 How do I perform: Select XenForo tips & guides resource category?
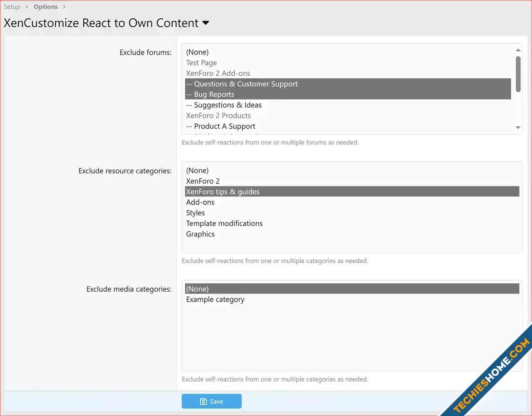pos(352,192)
